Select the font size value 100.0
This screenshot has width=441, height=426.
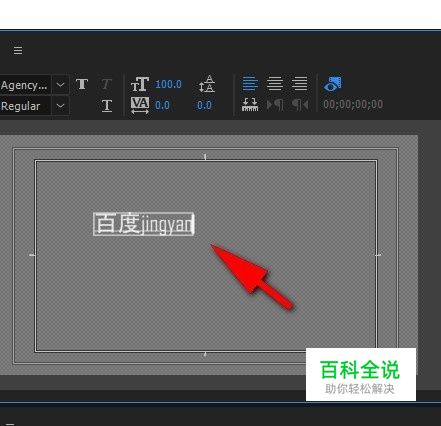(168, 84)
